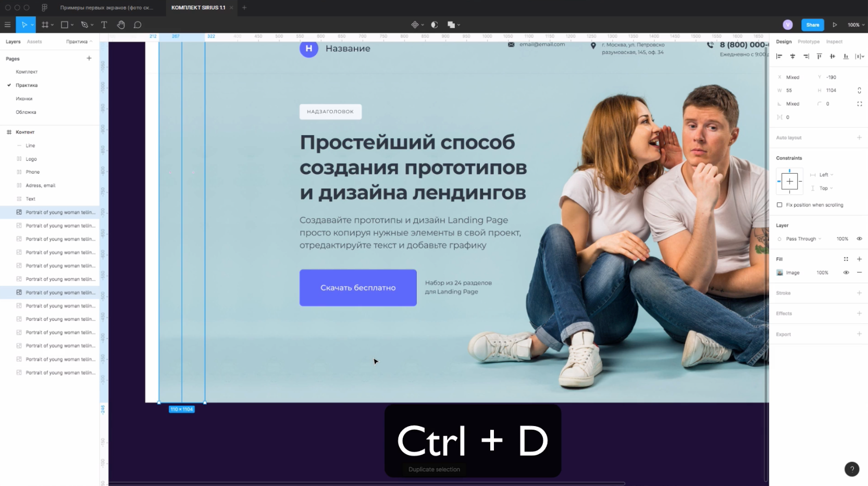The height and width of the screenshot is (486, 868).
Task: Click Align horizontal centers icon
Action: [792, 56]
